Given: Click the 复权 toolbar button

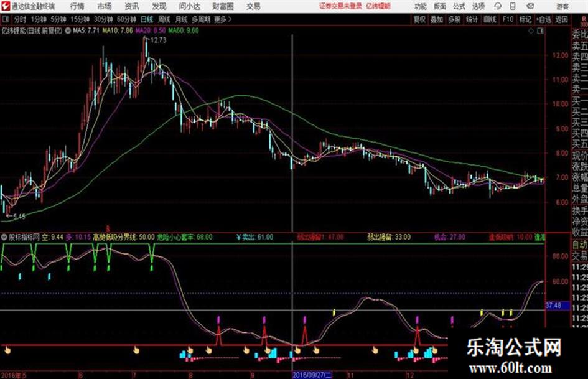Looking at the screenshot, I should pyautogui.click(x=419, y=19).
